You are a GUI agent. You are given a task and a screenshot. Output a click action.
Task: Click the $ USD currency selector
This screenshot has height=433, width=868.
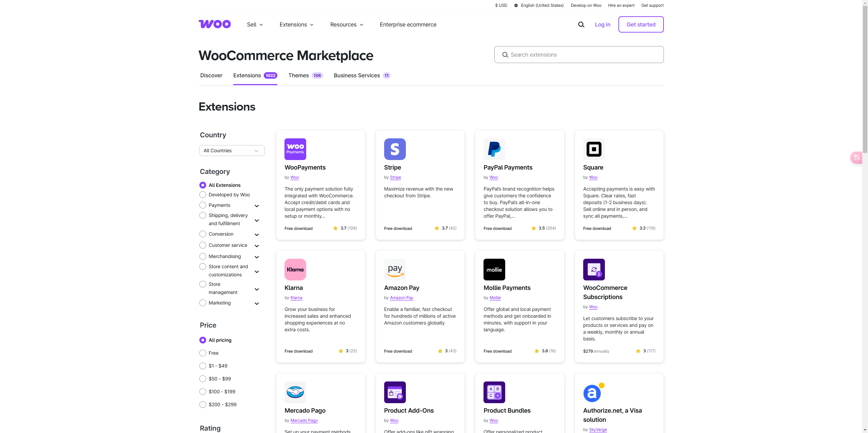click(x=501, y=5)
